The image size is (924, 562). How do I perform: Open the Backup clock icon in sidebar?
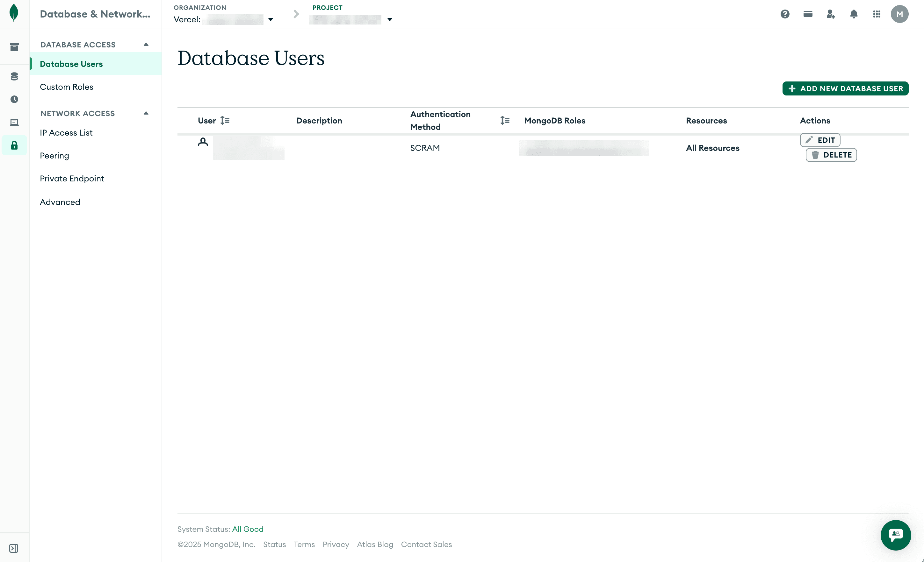[14, 99]
